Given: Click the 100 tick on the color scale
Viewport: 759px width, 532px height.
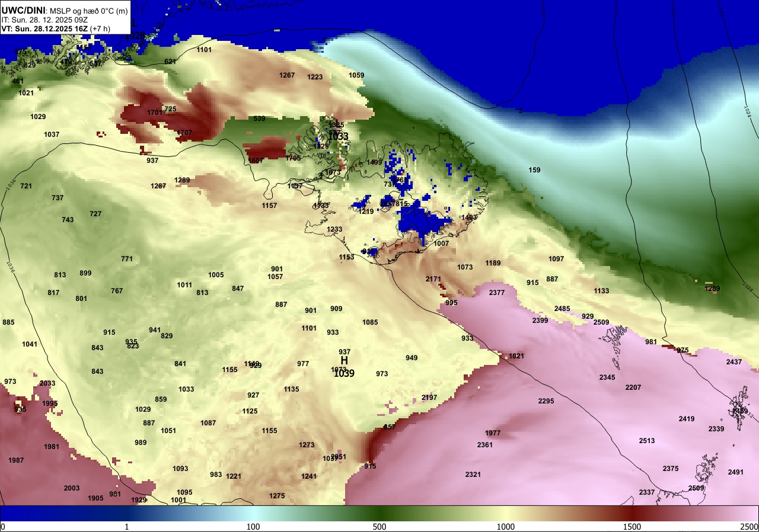Looking at the screenshot, I should (x=253, y=527).
